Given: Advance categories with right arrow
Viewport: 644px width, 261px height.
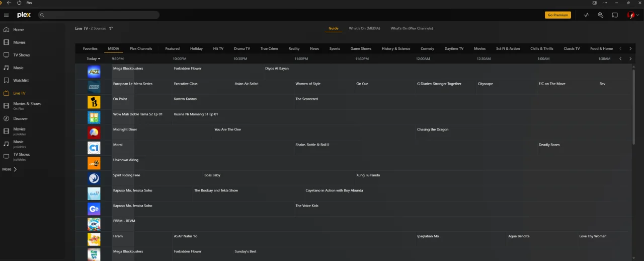Looking at the screenshot, I should coord(630,49).
